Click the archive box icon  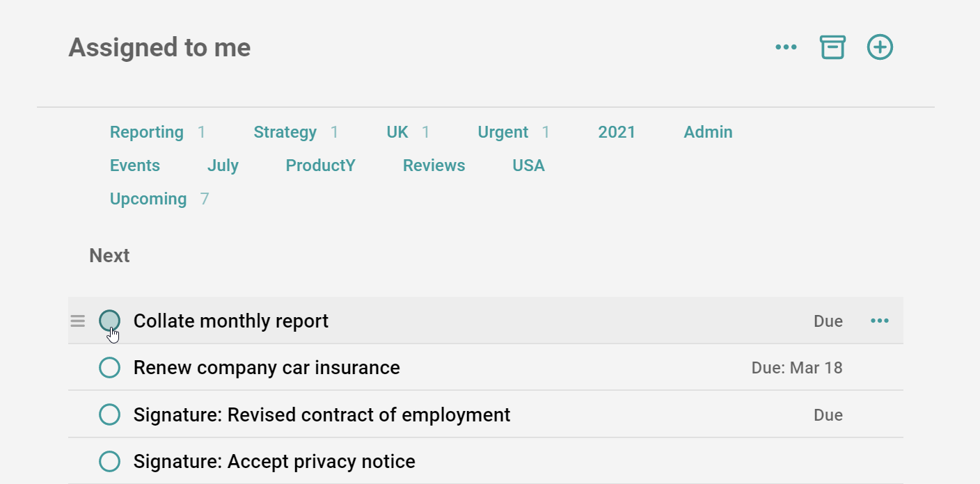pyautogui.click(x=832, y=47)
